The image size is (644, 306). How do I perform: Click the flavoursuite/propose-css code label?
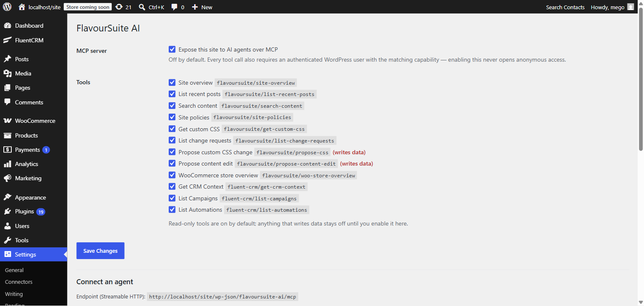[292, 153]
